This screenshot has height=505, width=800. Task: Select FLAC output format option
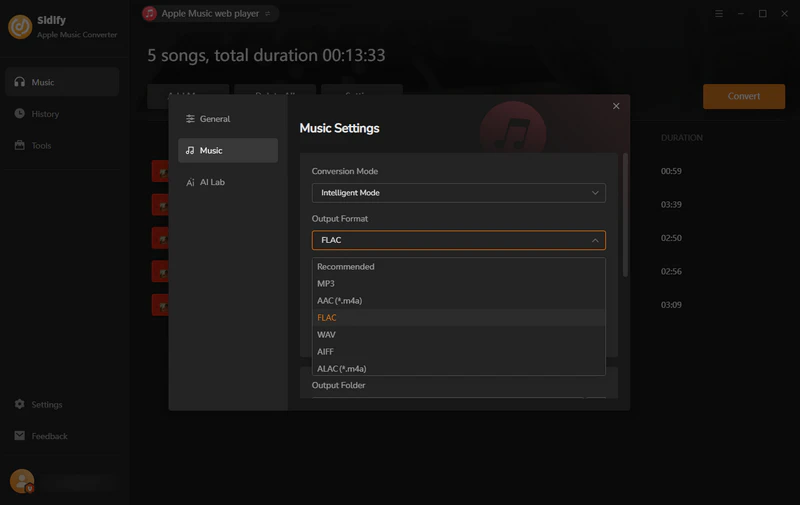click(459, 317)
